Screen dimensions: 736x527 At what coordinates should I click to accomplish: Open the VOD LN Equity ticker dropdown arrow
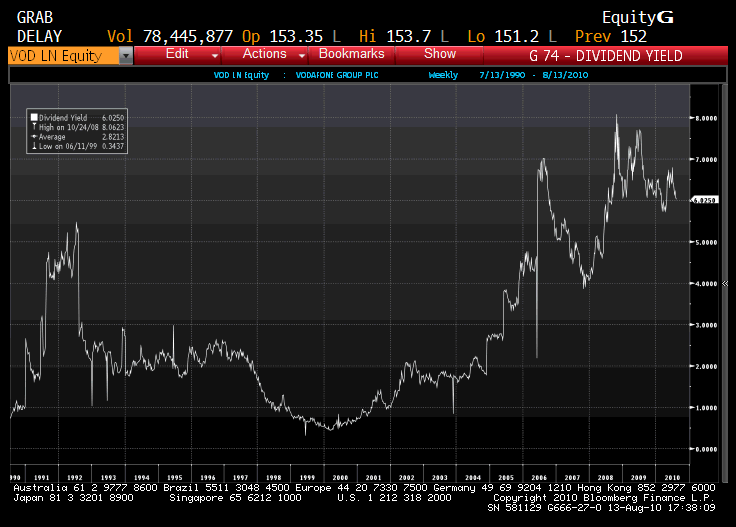[x=126, y=56]
